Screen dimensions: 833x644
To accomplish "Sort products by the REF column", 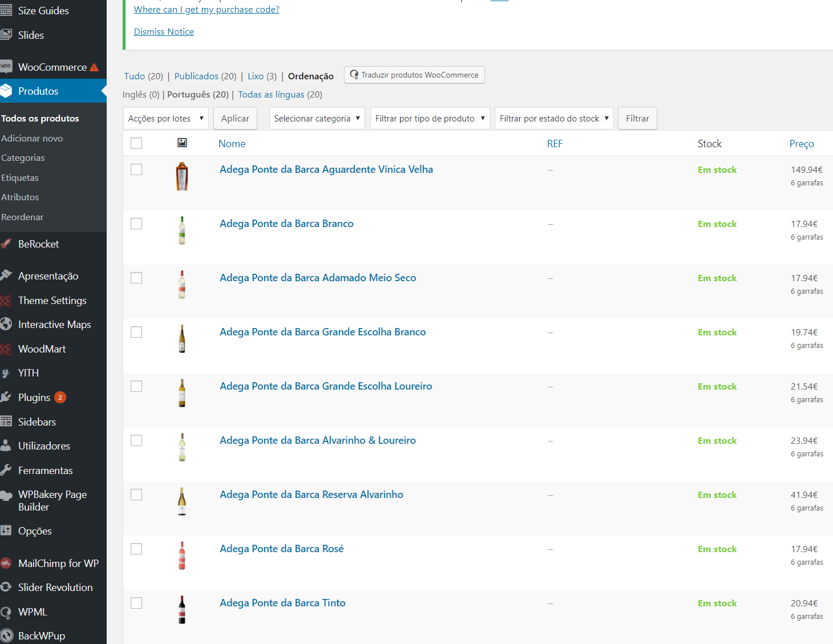I will click(x=555, y=144).
